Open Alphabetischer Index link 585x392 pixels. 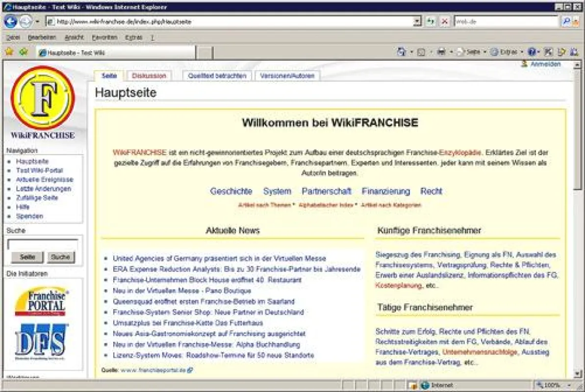click(x=326, y=205)
